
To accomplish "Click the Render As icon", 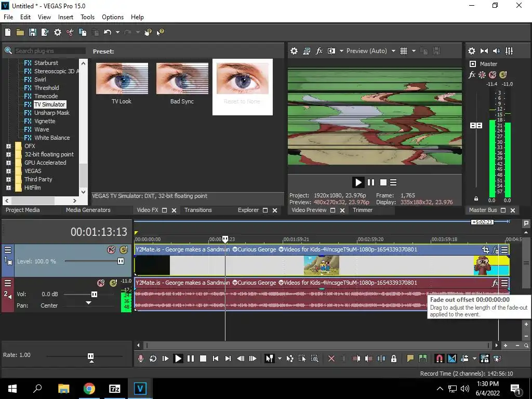I will point(45,32).
